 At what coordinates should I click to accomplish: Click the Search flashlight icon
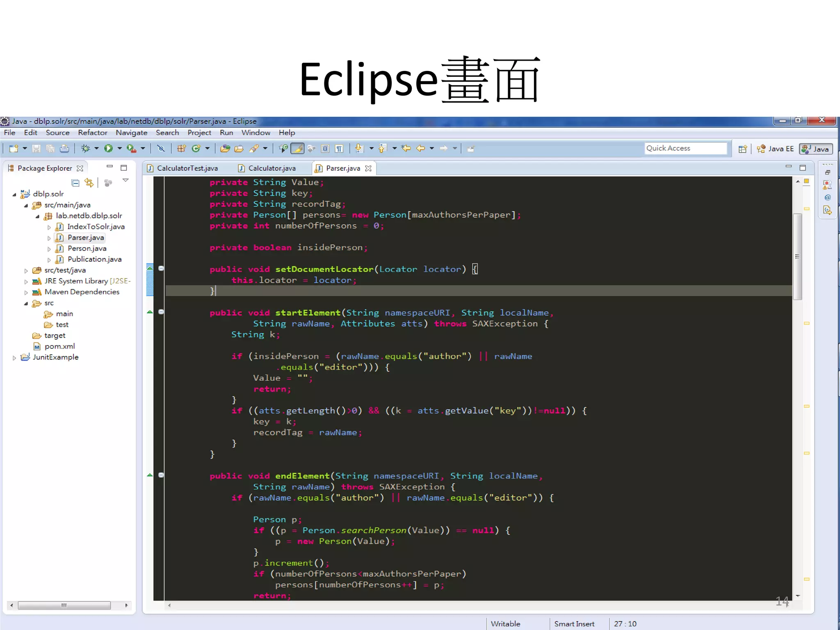254,148
